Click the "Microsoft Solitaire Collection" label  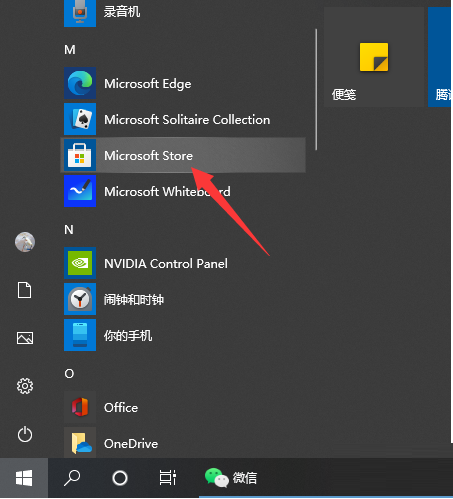(187, 120)
